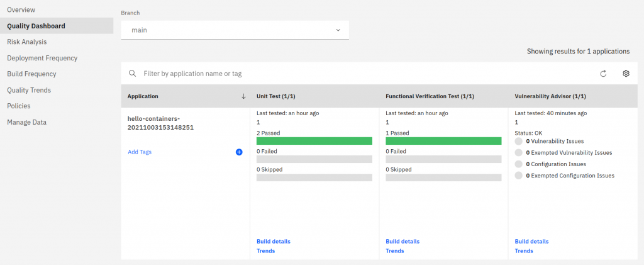Click the refresh results icon
644x265 pixels.
tap(603, 74)
